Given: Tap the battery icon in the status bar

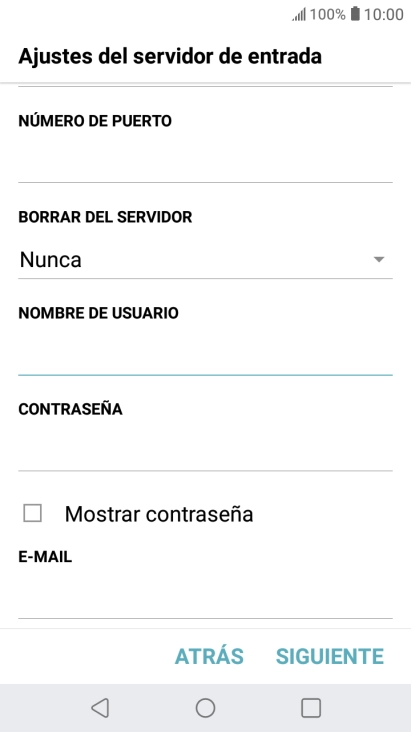Looking at the screenshot, I should coord(355,14).
